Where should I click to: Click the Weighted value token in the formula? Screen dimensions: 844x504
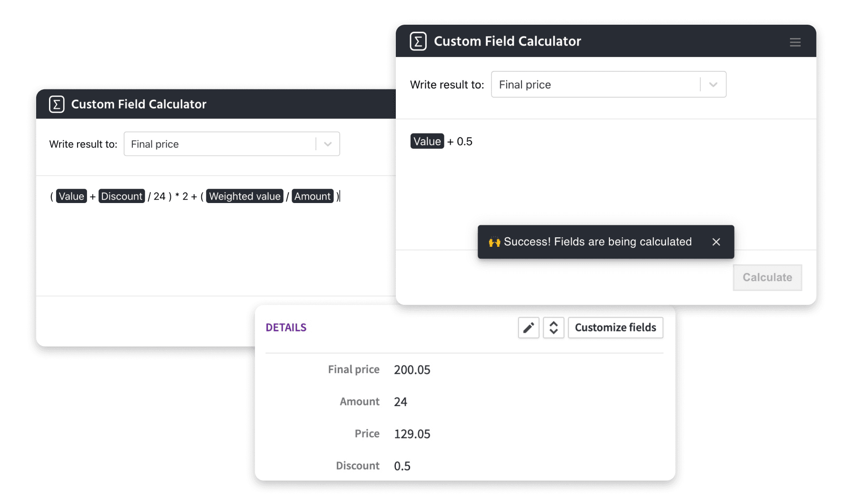[244, 196]
